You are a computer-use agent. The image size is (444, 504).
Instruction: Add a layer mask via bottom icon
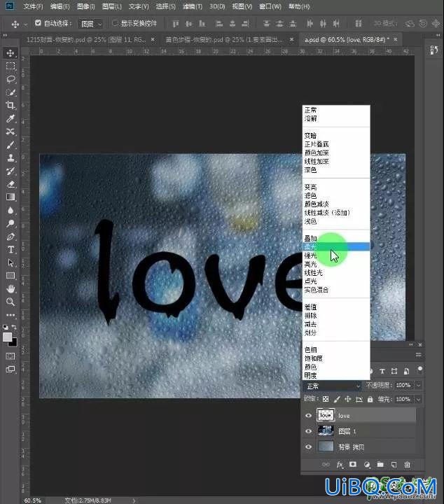pos(353,465)
